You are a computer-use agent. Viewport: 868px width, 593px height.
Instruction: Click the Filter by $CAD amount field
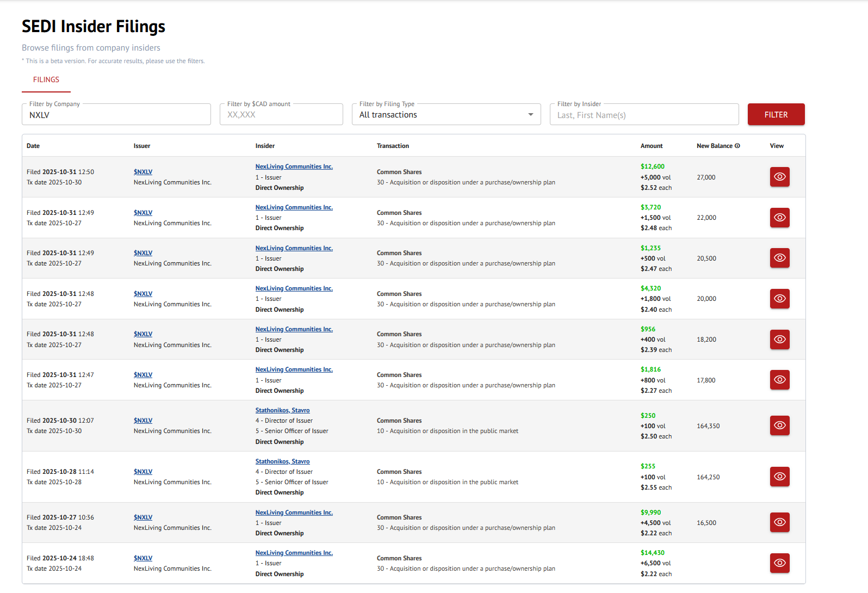click(x=281, y=114)
